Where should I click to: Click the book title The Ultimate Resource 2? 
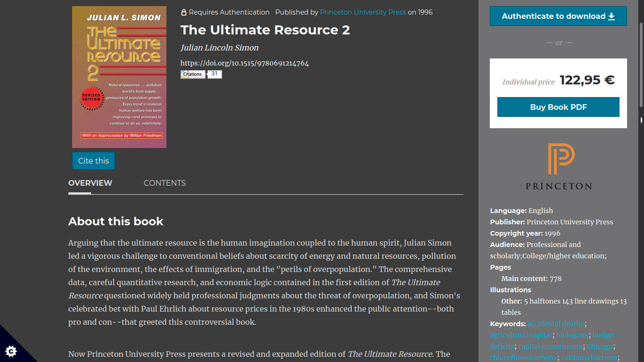click(265, 30)
